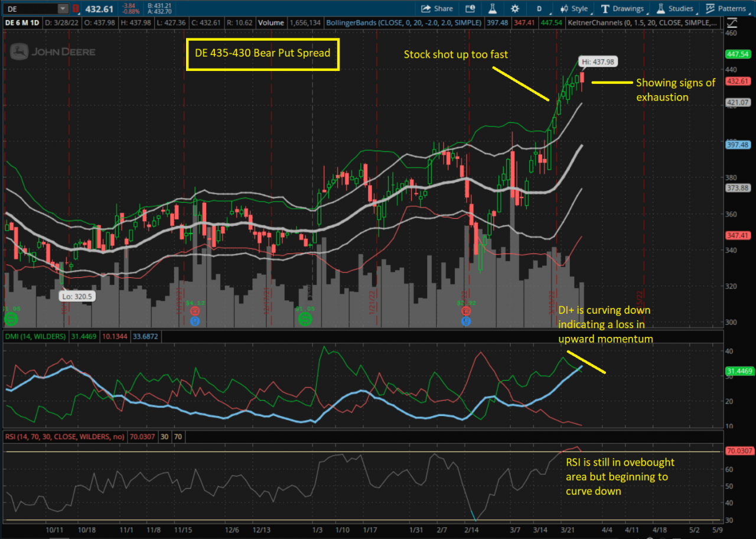Image resolution: width=756 pixels, height=539 pixels.
Task: Click the 447.54 green price axis tag
Action: (739, 54)
